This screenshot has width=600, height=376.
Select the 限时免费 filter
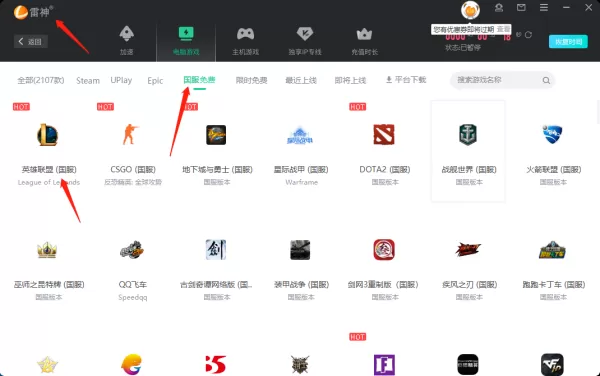tap(251, 80)
